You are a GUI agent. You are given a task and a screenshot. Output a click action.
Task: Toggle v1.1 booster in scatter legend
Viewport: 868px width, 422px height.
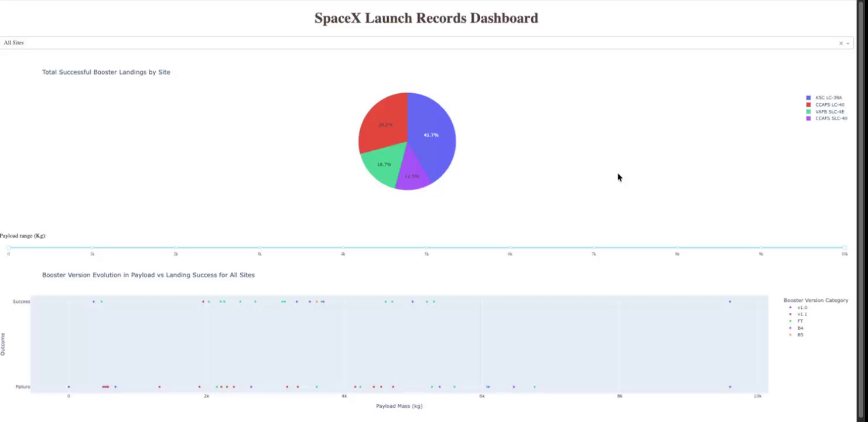pos(798,314)
